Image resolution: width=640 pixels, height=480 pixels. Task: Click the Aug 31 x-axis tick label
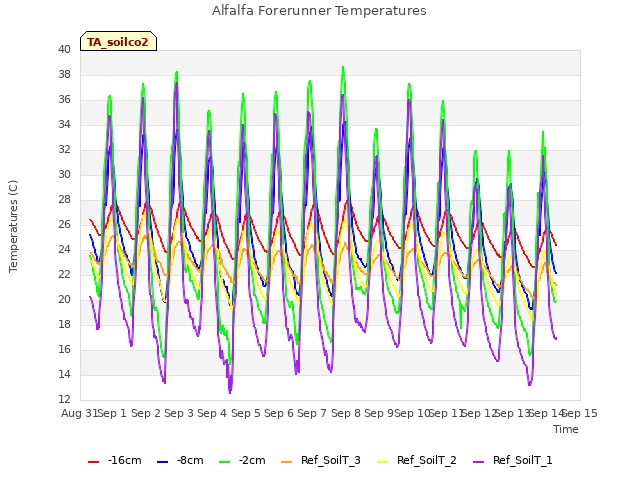point(79,413)
